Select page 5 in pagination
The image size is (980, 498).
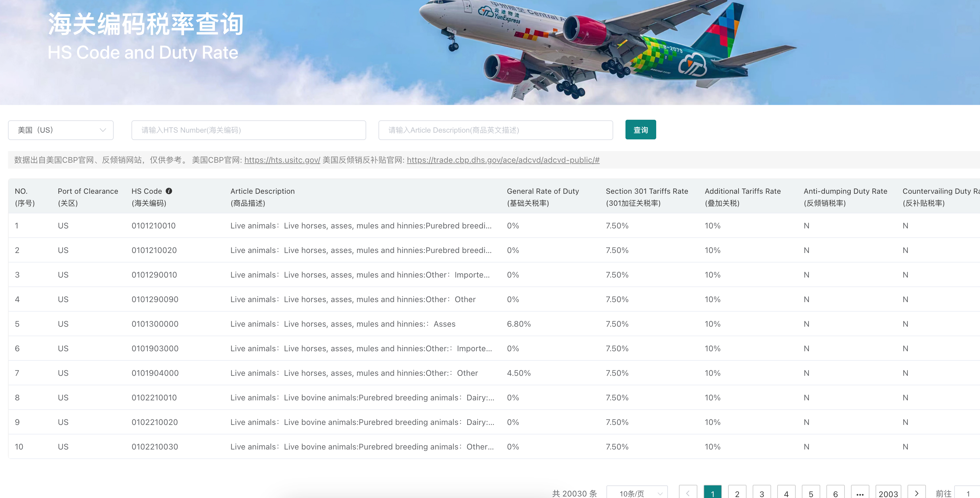(x=811, y=493)
